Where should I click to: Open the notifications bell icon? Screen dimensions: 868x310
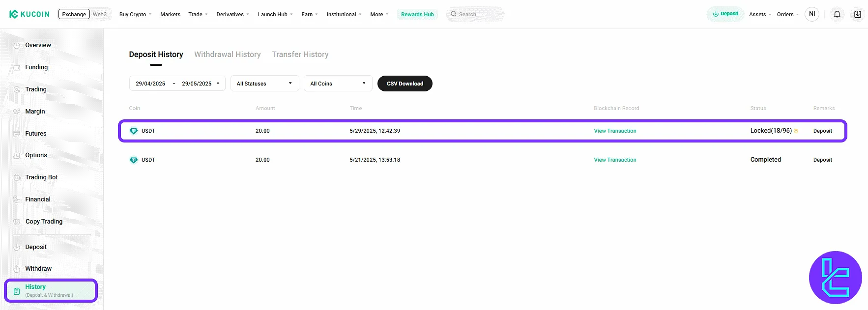(837, 14)
